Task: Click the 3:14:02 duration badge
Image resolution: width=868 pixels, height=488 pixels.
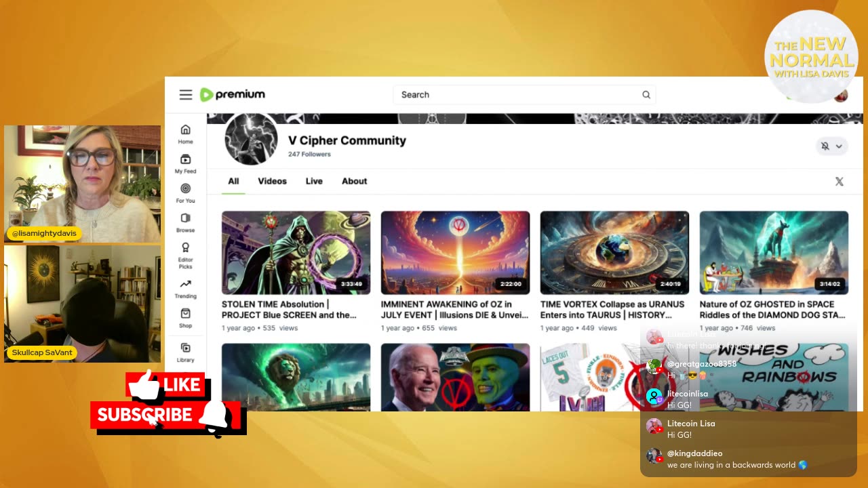Action: pos(829,284)
